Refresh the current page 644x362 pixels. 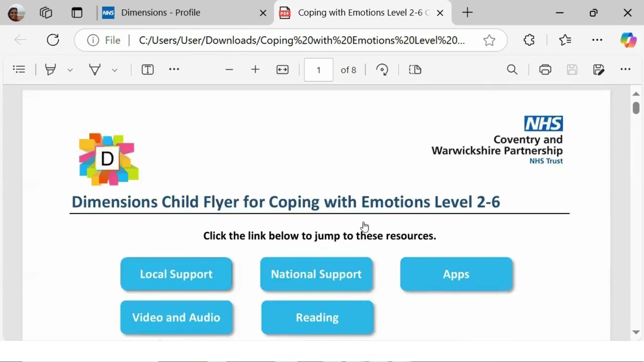[x=53, y=40]
